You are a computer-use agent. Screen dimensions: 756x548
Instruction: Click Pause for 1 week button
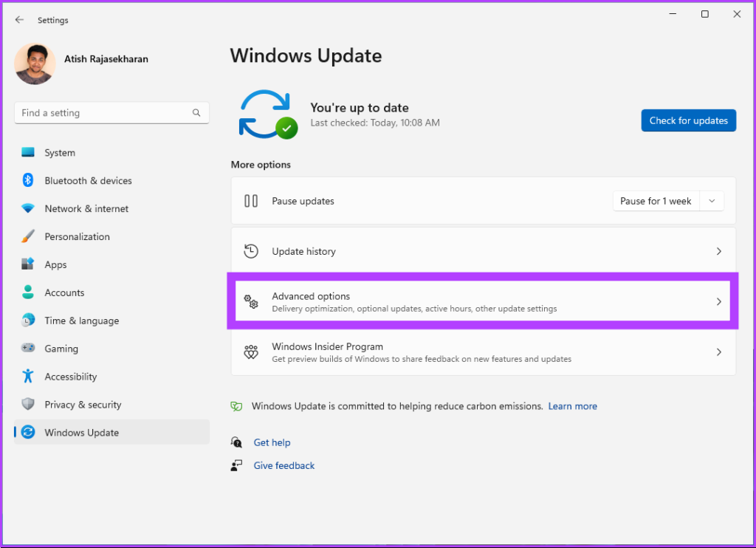click(656, 201)
